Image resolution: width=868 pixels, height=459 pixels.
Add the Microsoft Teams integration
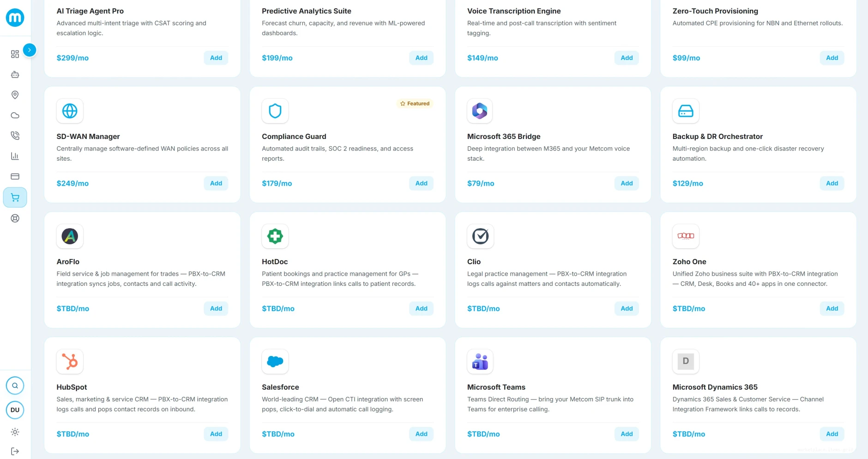click(627, 434)
